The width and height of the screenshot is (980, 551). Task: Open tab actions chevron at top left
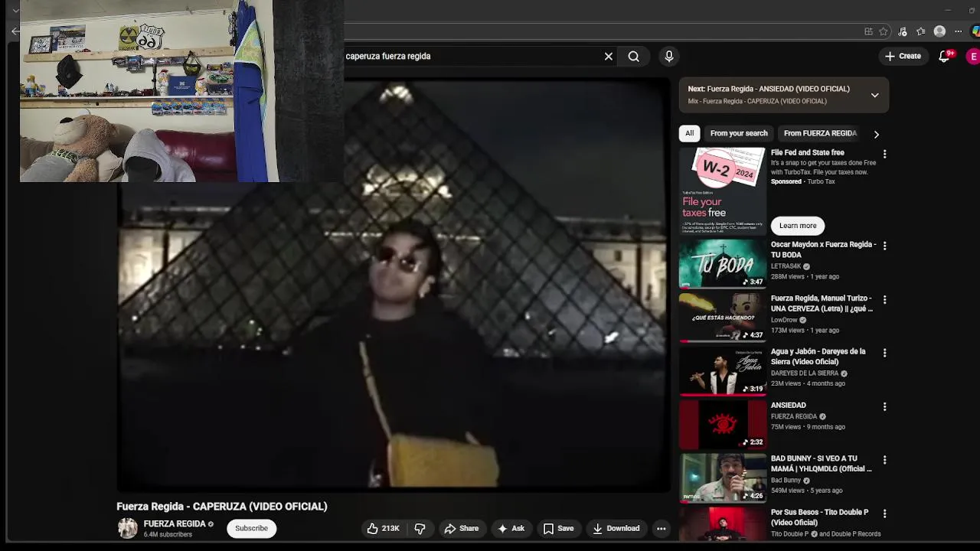click(15, 11)
